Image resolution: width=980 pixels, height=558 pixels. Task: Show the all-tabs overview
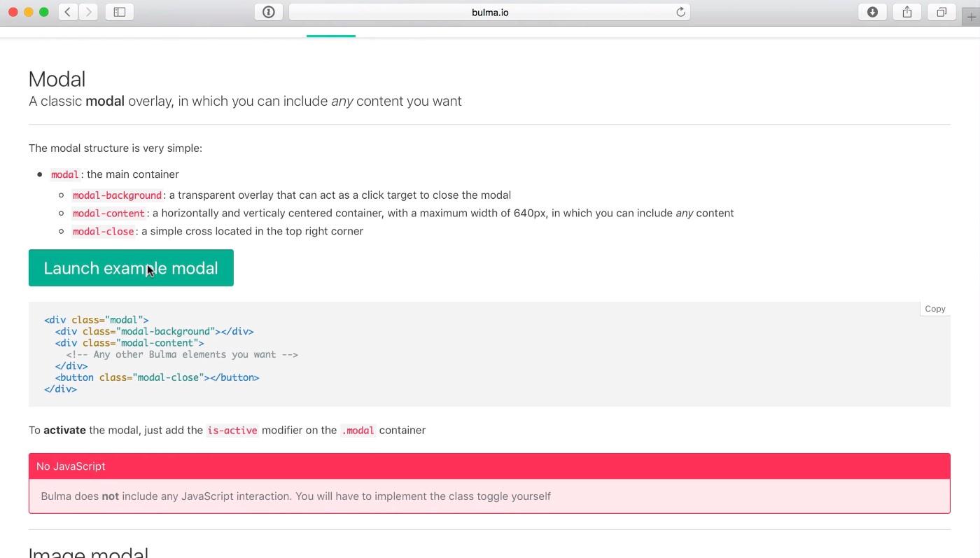(941, 12)
